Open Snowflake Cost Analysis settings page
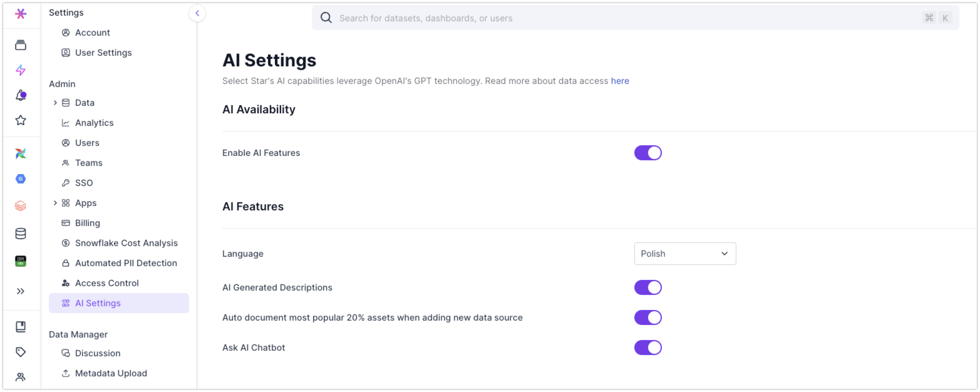 (126, 243)
